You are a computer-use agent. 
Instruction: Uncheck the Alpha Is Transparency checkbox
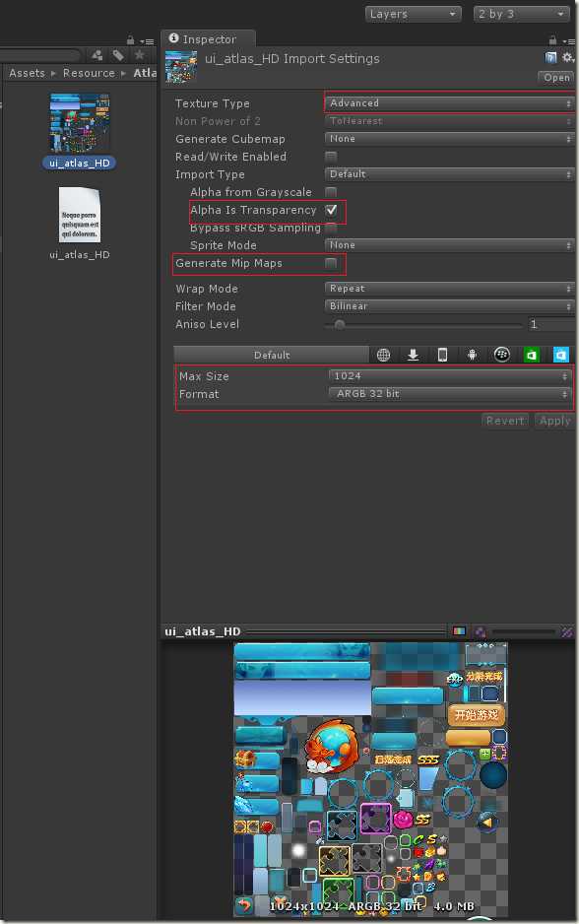(x=331, y=210)
